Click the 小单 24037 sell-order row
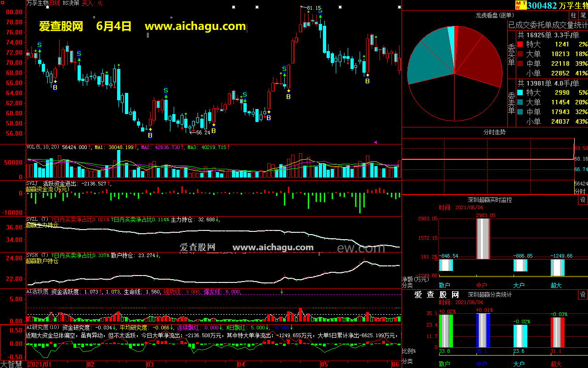588x368 pixels. 552,121
